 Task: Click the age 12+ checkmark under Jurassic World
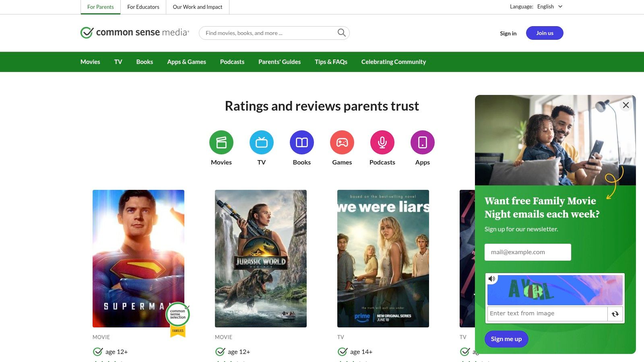220,352
